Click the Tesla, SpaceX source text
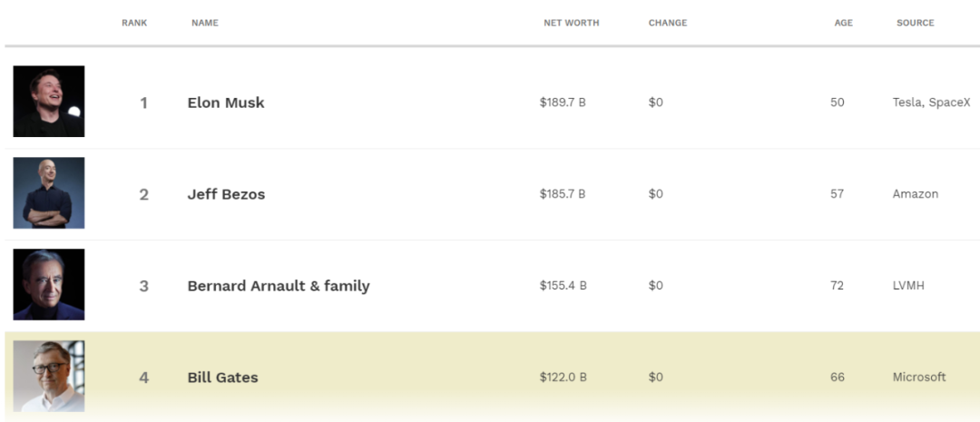This screenshot has height=422, width=980. pos(931,103)
